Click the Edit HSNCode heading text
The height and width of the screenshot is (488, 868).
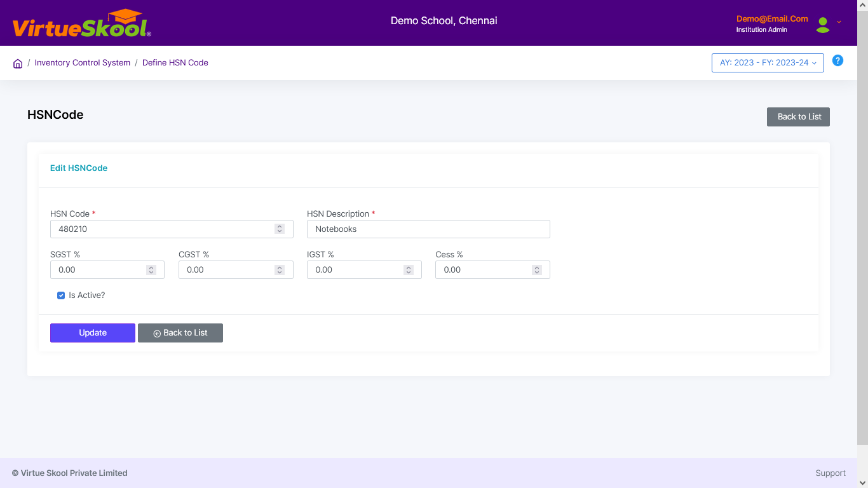coord(79,168)
